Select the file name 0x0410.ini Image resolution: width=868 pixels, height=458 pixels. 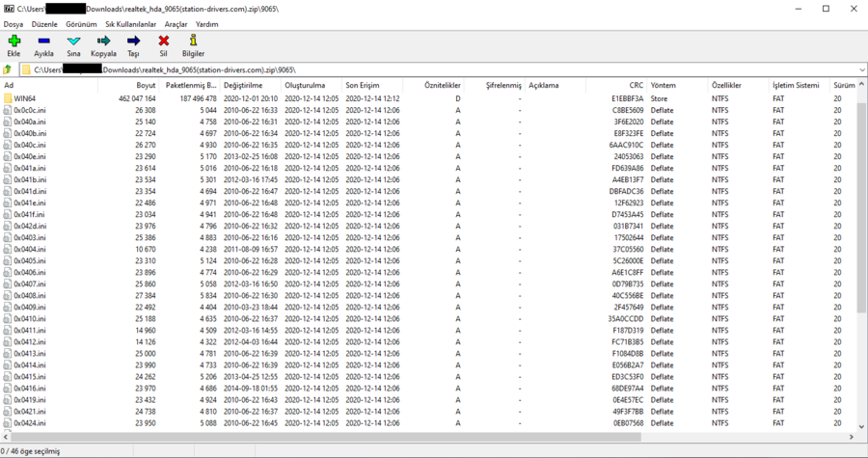(x=31, y=319)
